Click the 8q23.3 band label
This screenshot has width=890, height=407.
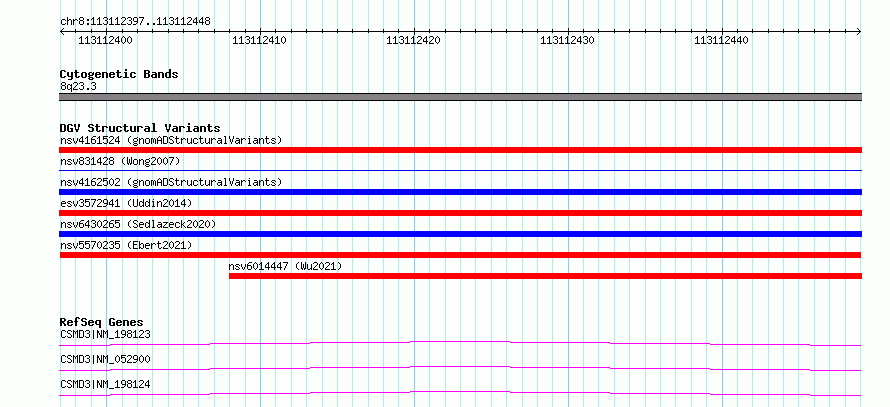click(x=78, y=86)
